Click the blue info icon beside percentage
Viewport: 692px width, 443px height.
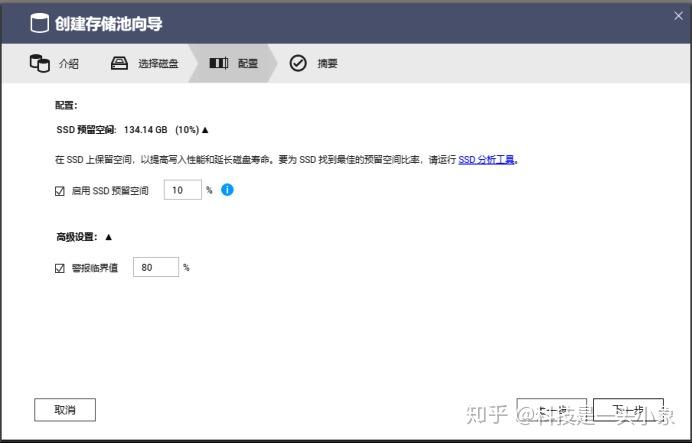tap(227, 190)
